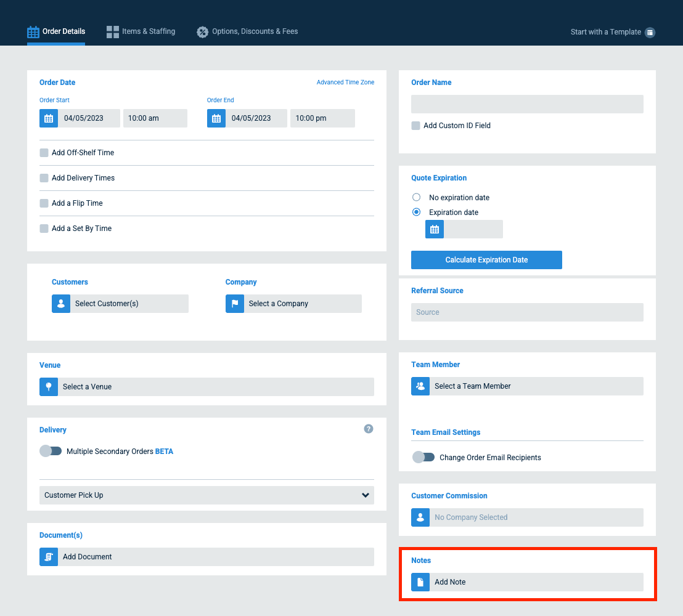Select the No expiration date option

click(x=416, y=197)
